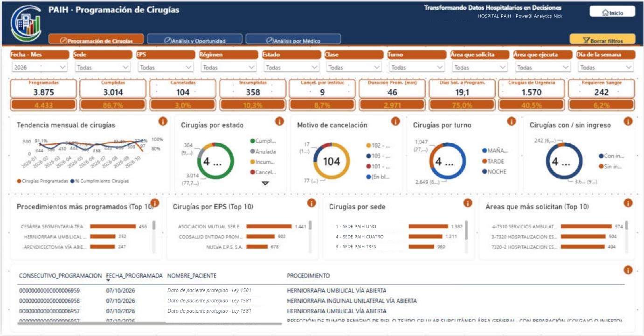The height and width of the screenshot is (336, 644).
Task: Click the info icon above the surgeries table
Action: point(628,270)
